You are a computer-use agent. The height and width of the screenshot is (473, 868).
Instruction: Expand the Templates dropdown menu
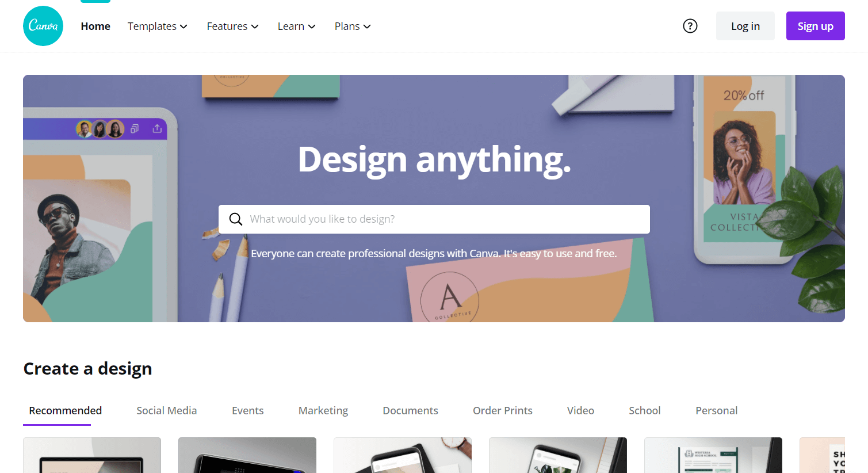(x=158, y=26)
